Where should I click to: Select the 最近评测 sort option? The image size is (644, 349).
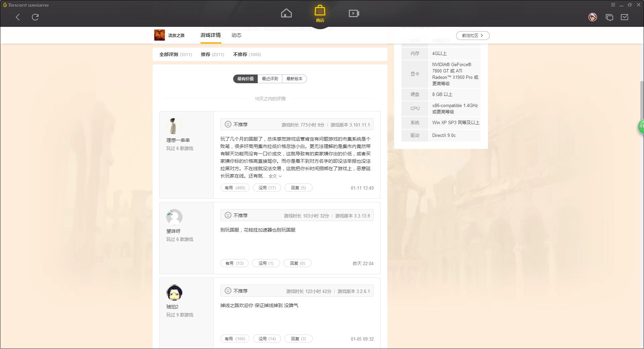[x=270, y=79]
